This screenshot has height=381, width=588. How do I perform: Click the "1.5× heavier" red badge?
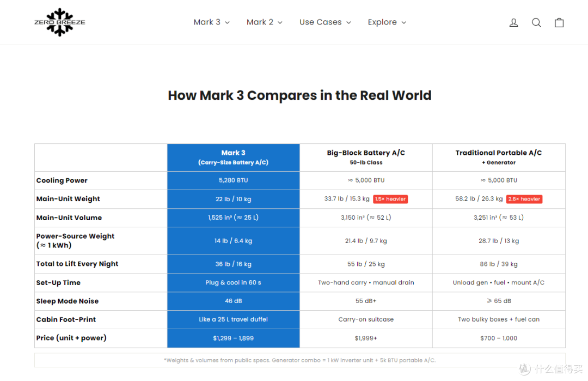390,199
